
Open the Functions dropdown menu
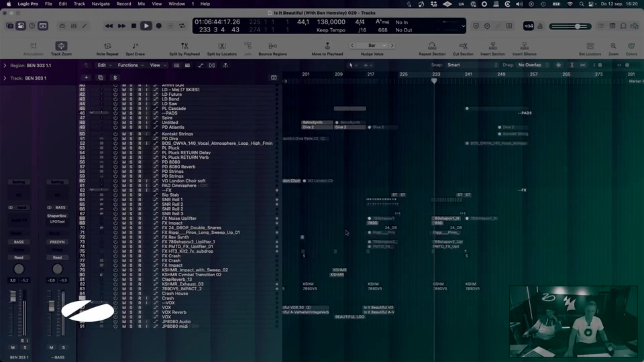131,65
